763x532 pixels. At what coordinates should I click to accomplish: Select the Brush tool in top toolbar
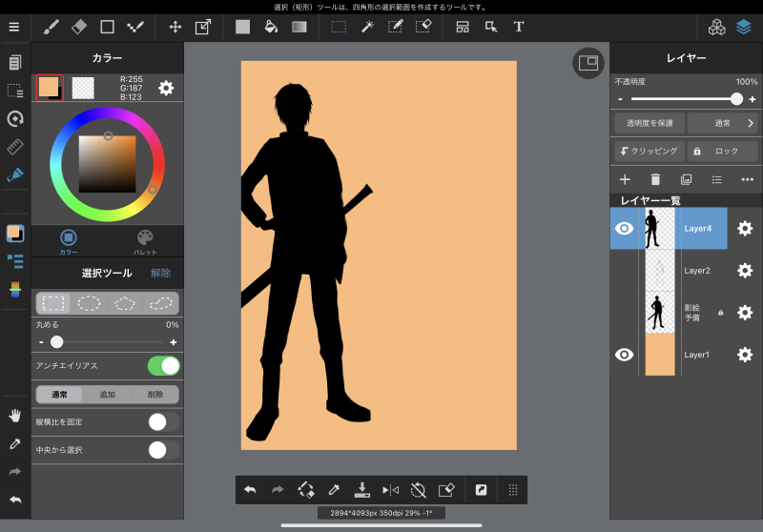tap(52, 27)
